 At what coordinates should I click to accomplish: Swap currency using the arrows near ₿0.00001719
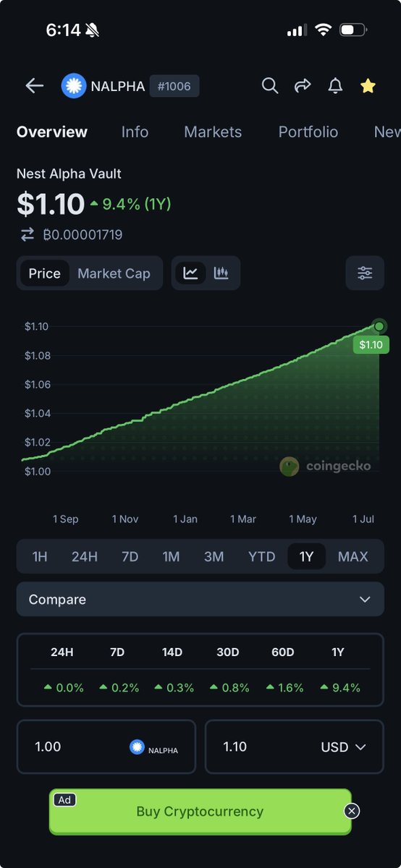(x=28, y=234)
